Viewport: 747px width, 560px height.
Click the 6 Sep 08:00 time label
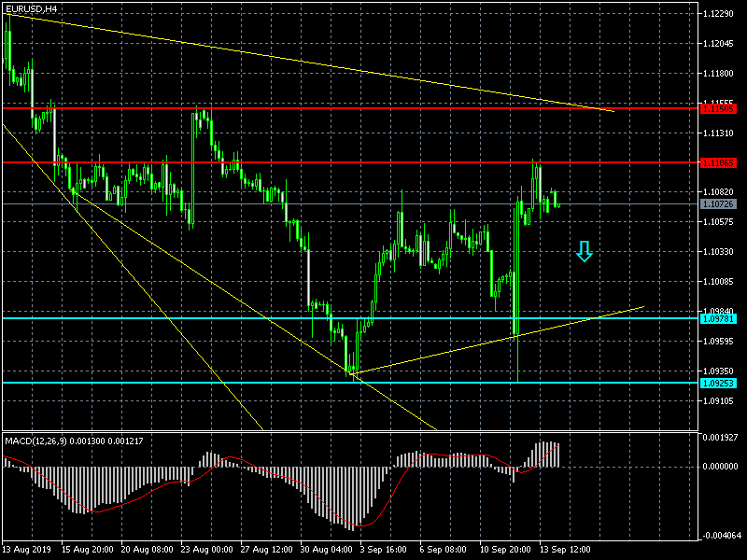coord(443,550)
